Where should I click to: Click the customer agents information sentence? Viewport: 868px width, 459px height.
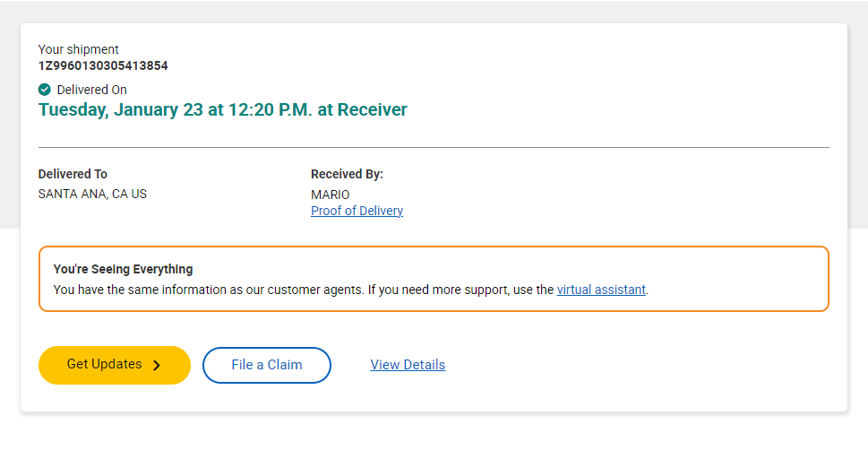(351, 290)
